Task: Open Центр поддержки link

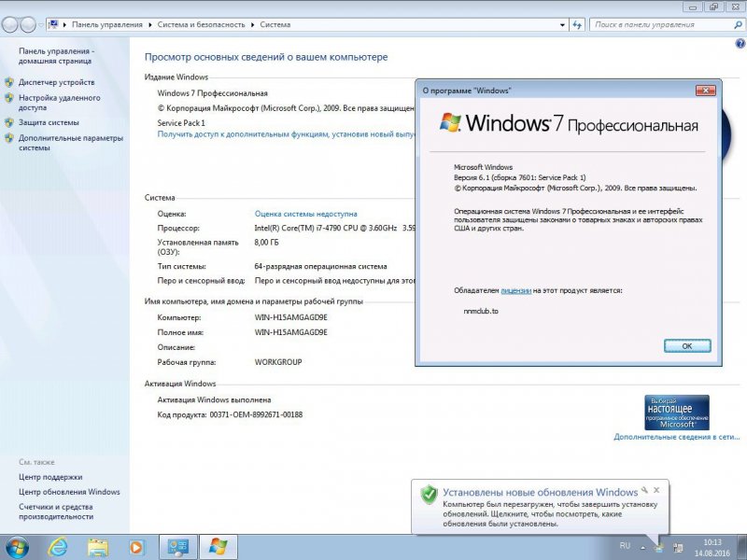Action: pos(50,477)
